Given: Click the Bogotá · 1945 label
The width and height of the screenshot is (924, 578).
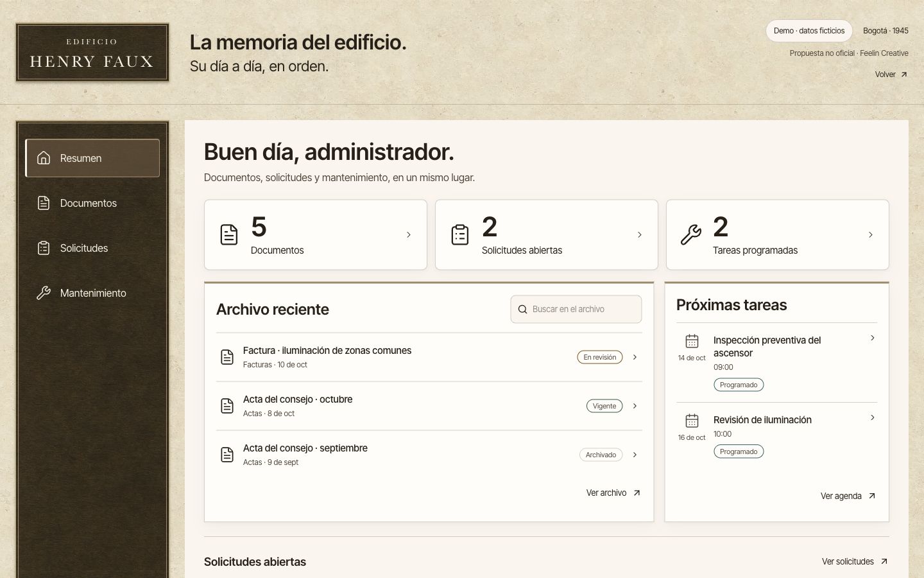Looking at the screenshot, I should pos(886,31).
